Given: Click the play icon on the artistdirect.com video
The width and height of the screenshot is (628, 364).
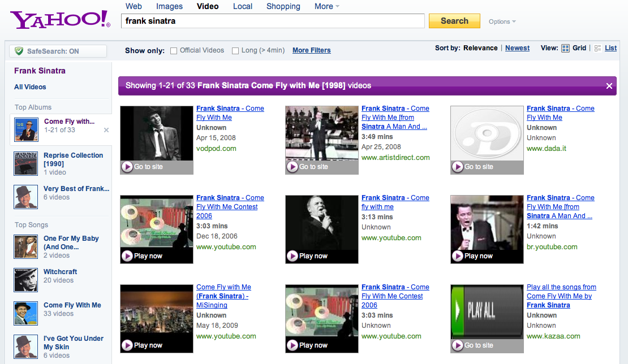Looking at the screenshot, I should [x=293, y=167].
